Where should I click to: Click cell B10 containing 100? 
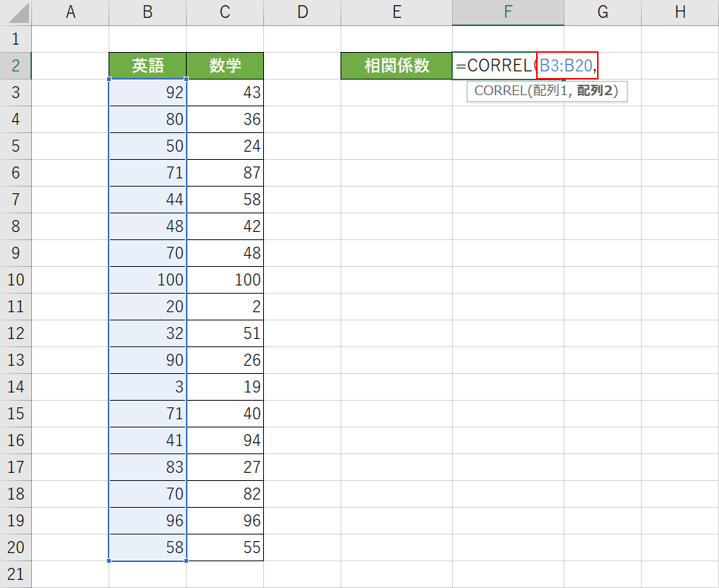pos(147,280)
